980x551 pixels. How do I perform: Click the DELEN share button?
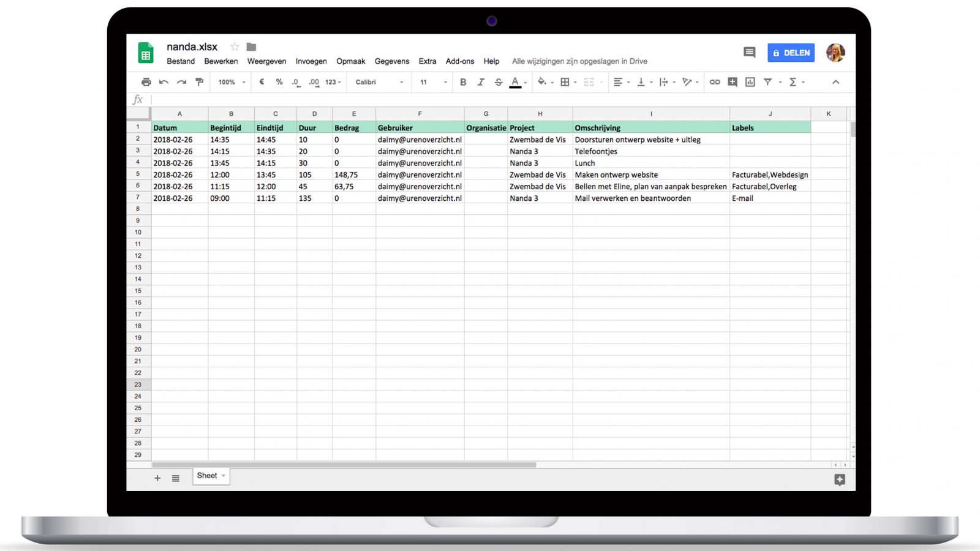tap(791, 53)
